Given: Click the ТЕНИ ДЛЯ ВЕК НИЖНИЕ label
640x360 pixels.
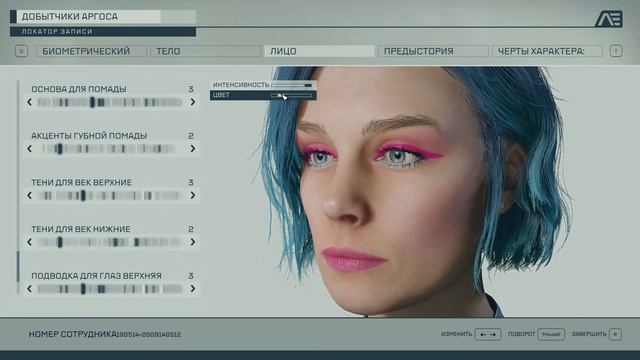Looking at the screenshot, I should click(x=81, y=229).
